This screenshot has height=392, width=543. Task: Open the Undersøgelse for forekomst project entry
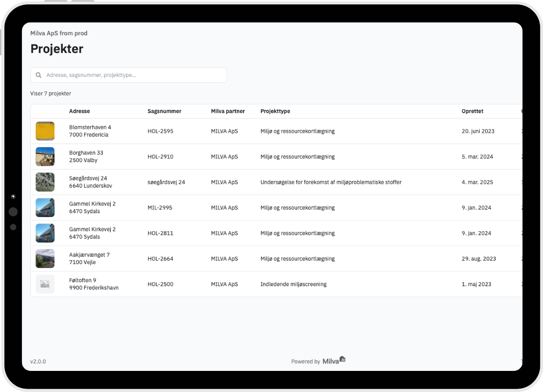tap(331, 182)
